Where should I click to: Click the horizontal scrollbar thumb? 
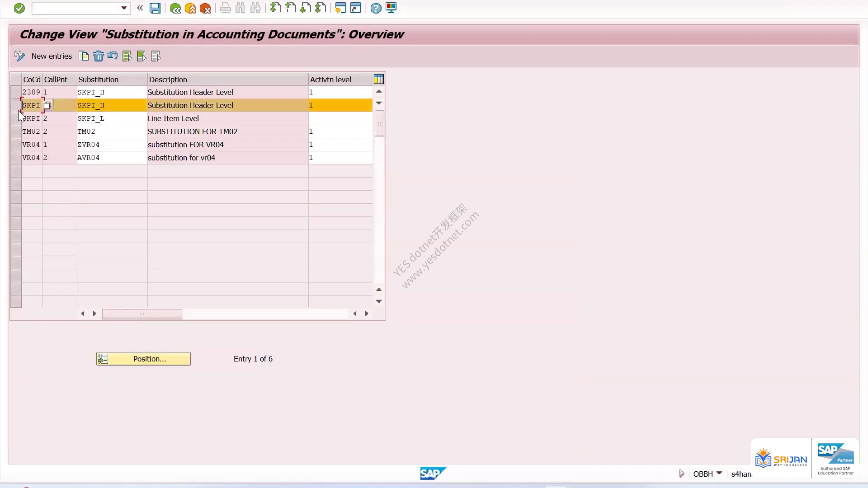[x=142, y=314]
